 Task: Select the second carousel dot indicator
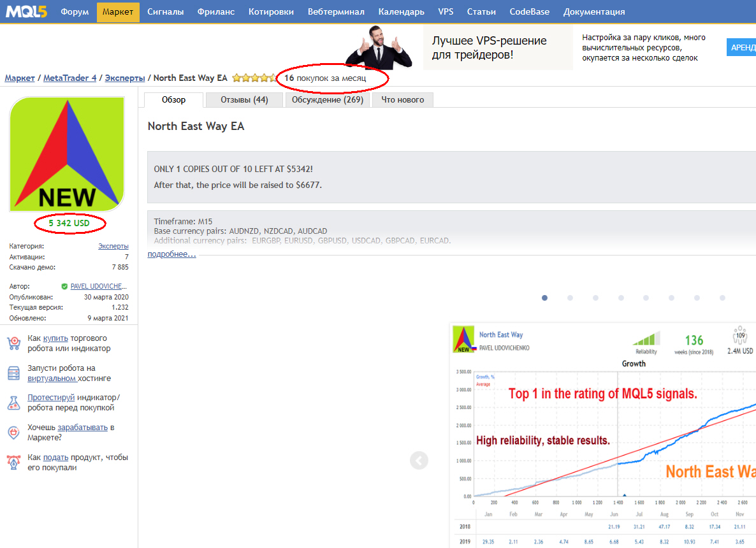[x=570, y=298]
